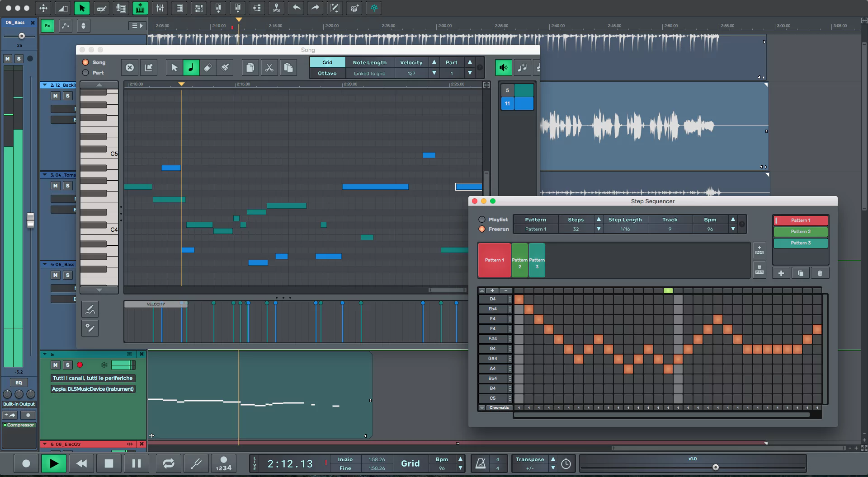Enable the loop playback button

(168, 463)
